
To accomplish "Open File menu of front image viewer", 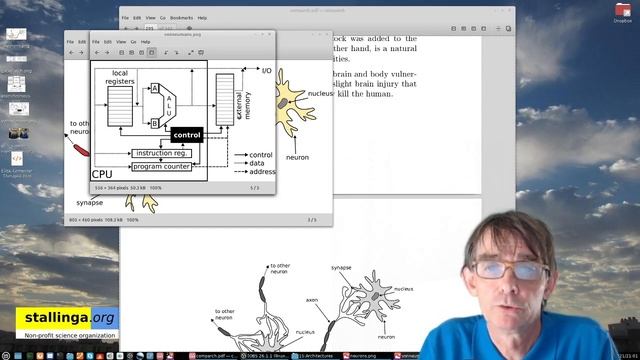I will pos(96,42).
